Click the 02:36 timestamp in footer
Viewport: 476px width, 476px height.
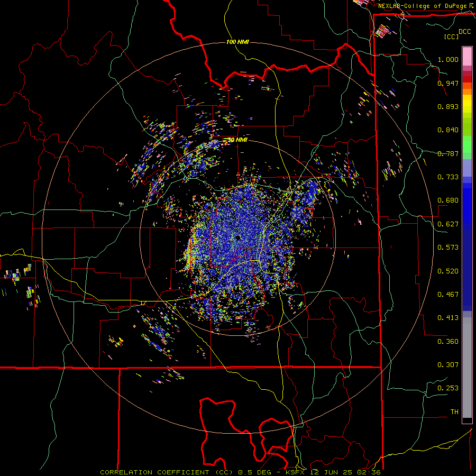[370, 472]
